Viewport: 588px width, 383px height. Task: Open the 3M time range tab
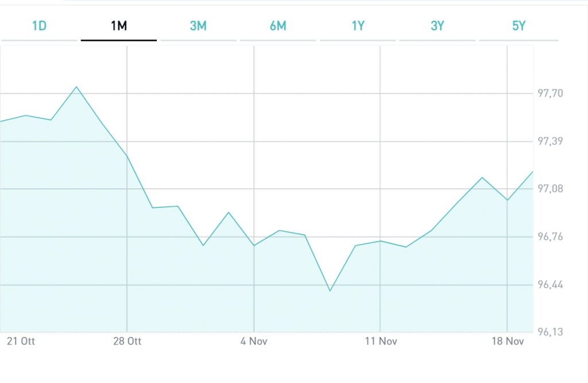click(198, 26)
